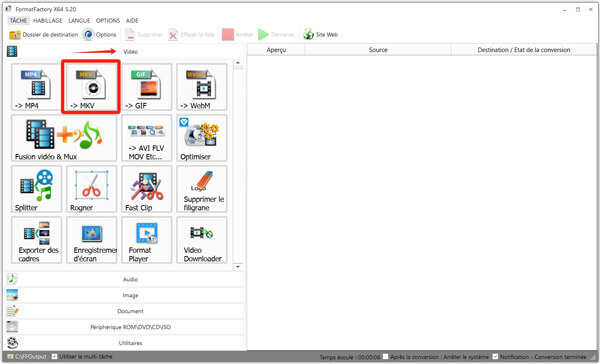Image resolution: width=600 pixels, height=364 pixels.
Task: Expand the Audio section
Action: point(125,279)
